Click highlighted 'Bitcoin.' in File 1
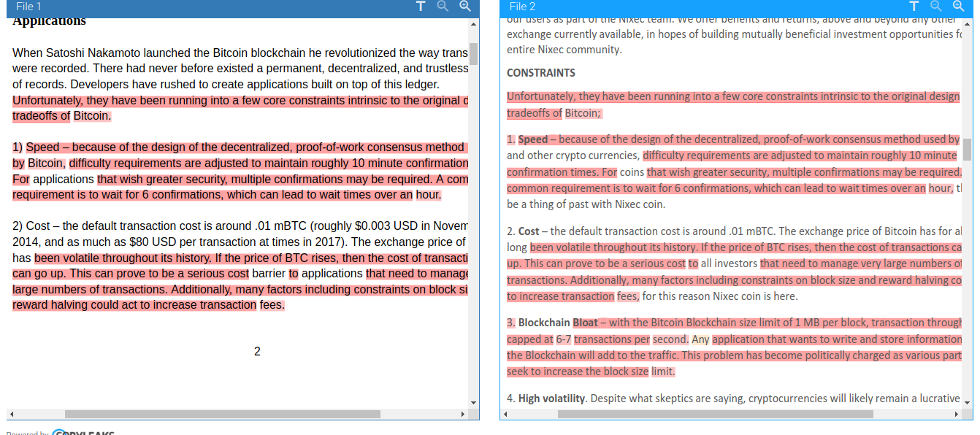Image resolution: width=980 pixels, height=435 pixels. click(92, 116)
